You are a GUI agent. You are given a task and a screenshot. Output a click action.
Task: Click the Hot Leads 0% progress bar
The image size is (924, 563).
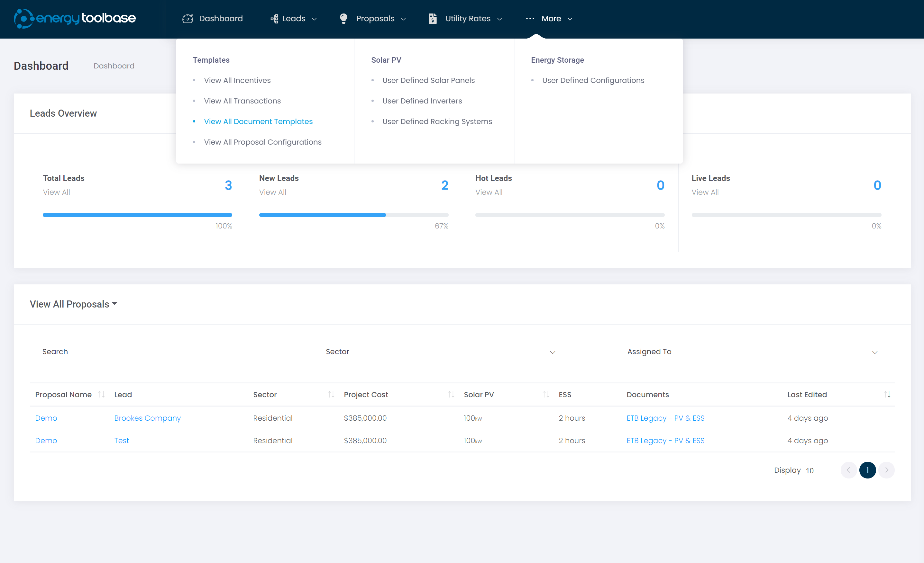pyautogui.click(x=570, y=215)
